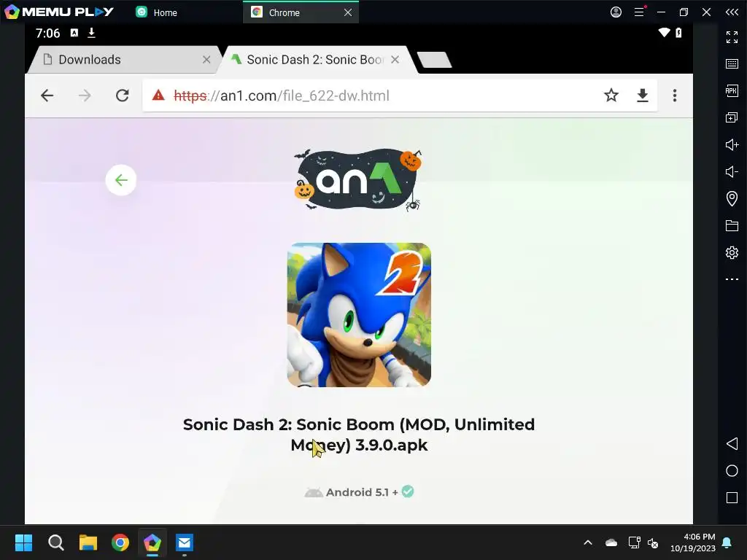Tap the Android home circle button
This screenshot has height=560, width=747.
tap(732, 471)
